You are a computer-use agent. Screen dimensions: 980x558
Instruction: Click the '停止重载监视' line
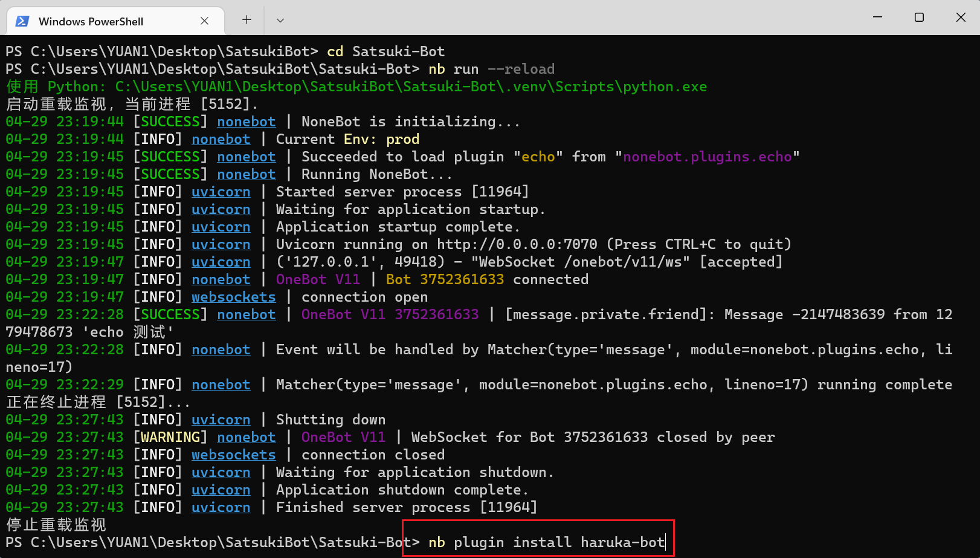click(x=56, y=525)
